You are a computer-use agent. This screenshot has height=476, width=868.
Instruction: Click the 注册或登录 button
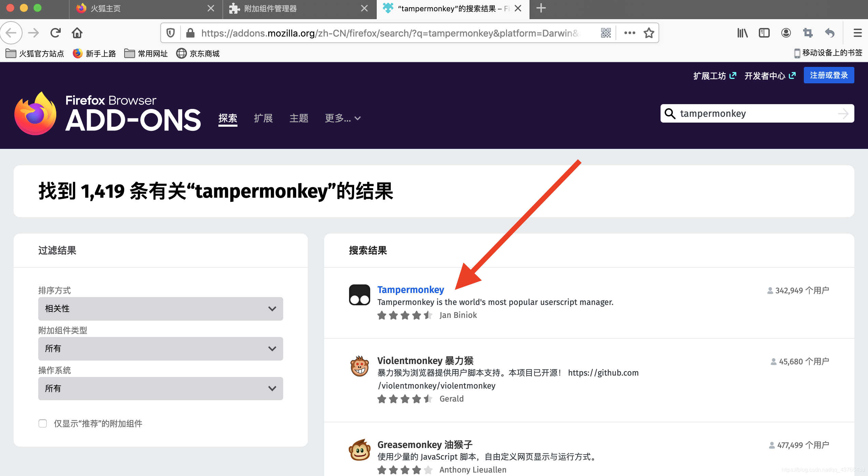tap(828, 75)
